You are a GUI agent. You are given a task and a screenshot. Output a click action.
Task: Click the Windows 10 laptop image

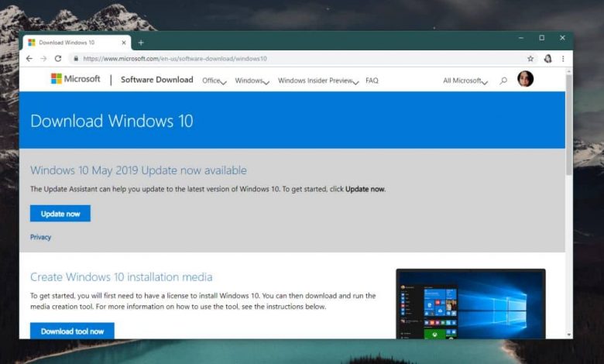(471, 304)
